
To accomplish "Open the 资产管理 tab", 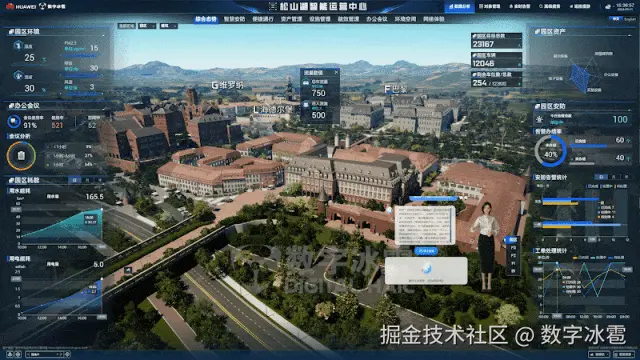I will point(291,19).
